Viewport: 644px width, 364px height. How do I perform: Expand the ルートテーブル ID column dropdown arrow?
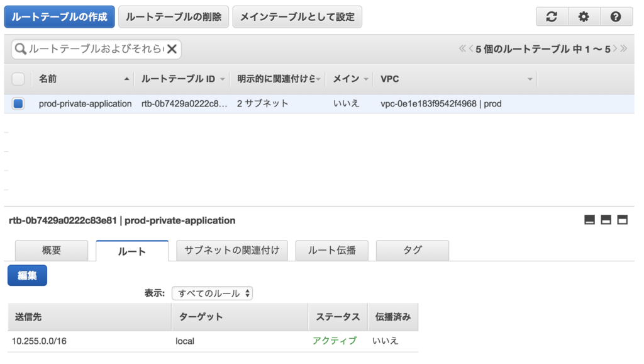coord(222,79)
